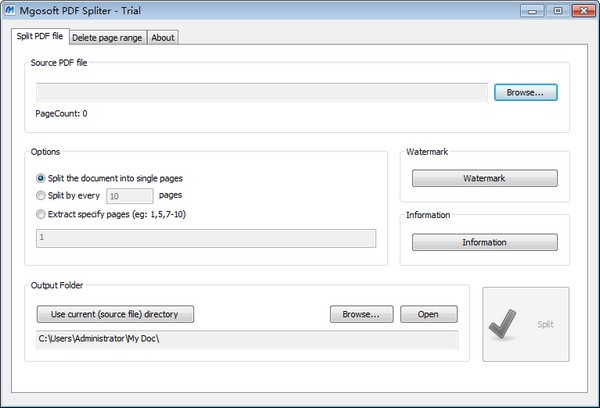
Task: Click the output folder path field
Action: [x=245, y=339]
